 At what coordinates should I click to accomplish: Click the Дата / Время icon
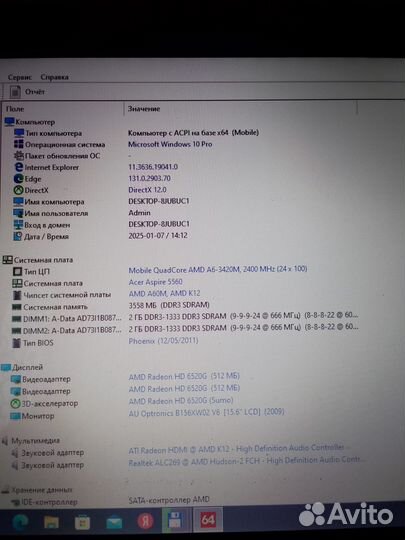[18, 236]
